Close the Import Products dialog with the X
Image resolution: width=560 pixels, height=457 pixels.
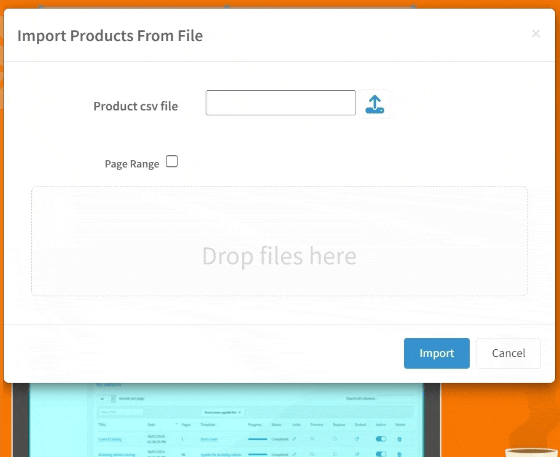tap(536, 34)
